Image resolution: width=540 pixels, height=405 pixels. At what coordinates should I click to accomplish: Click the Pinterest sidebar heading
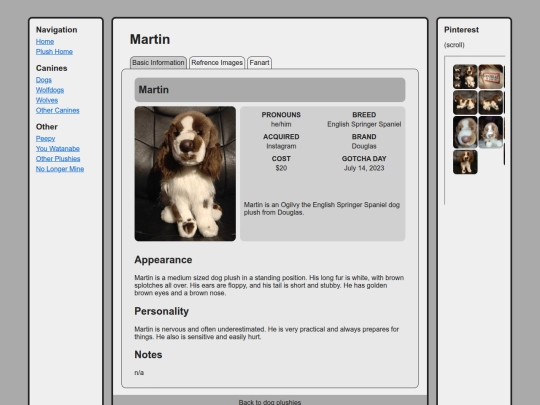[461, 30]
